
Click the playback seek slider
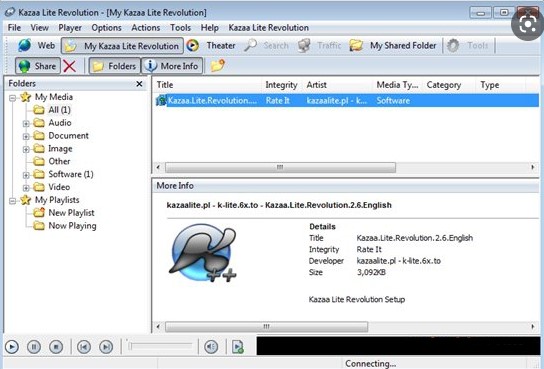[160, 346]
